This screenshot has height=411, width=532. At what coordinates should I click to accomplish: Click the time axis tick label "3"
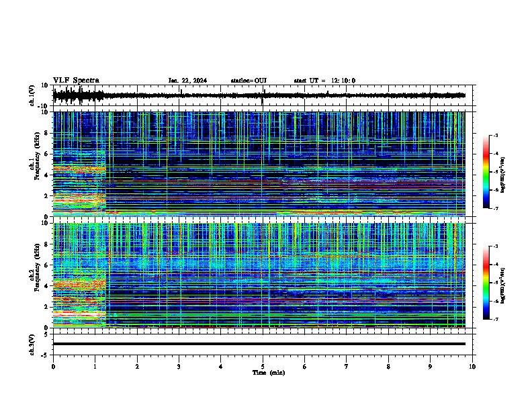[x=179, y=367]
